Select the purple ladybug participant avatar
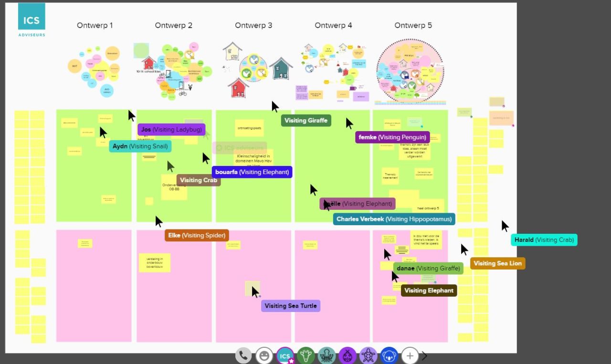 click(x=348, y=355)
